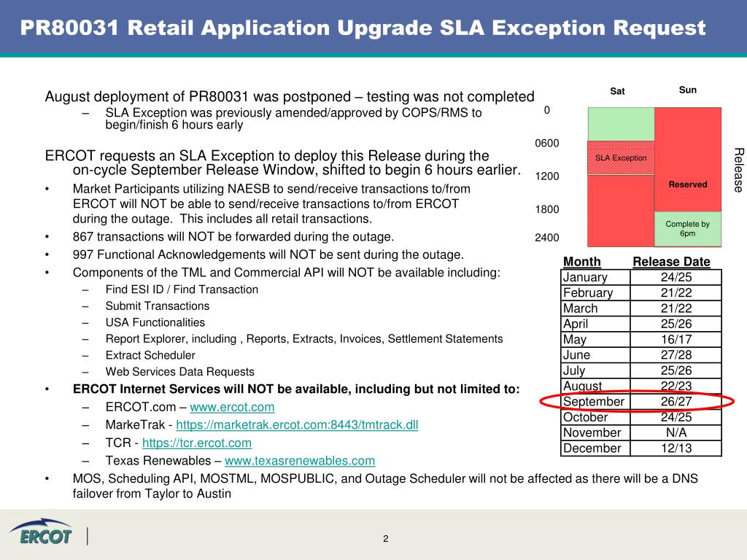The image size is (747, 560).
Task: Select the May month cell
Action: (x=595, y=340)
